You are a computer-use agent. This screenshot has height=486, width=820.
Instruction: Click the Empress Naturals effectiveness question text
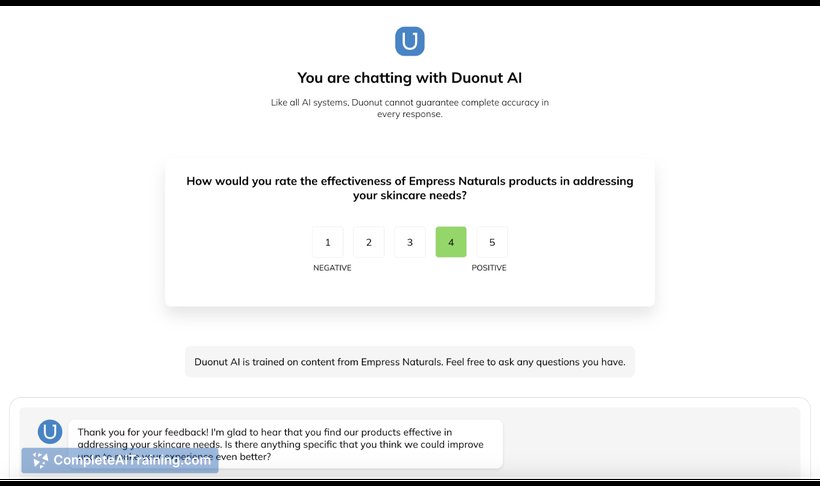click(x=409, y=188)
